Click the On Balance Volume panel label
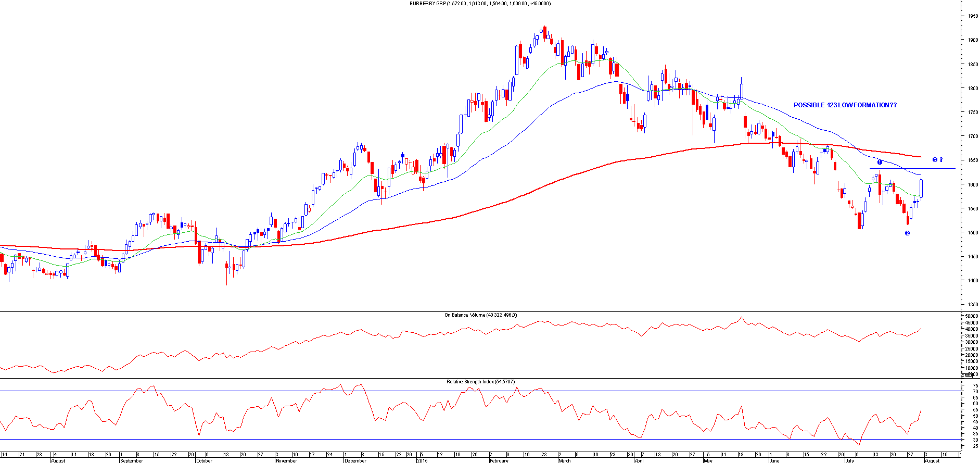This screenshot has height=463, width=980. click(480, 315)
